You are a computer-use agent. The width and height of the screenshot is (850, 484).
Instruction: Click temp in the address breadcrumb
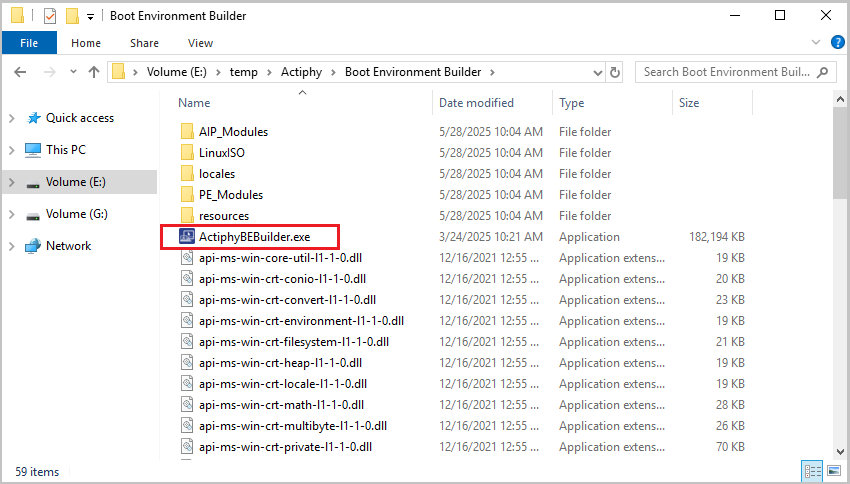click(x=243, y=72)
